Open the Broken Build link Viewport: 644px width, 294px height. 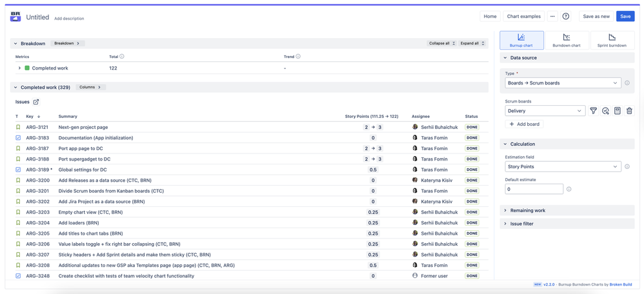[x=621, y=284]
